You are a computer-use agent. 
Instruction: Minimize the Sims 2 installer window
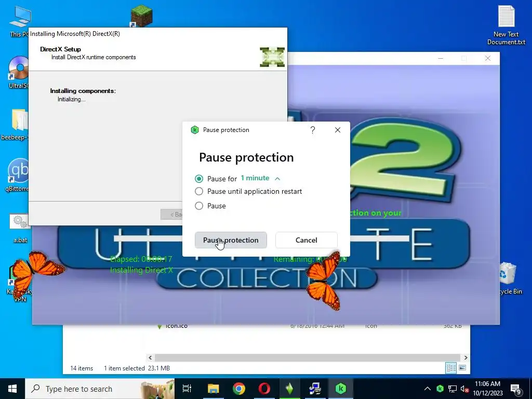(x=441, y=58)
